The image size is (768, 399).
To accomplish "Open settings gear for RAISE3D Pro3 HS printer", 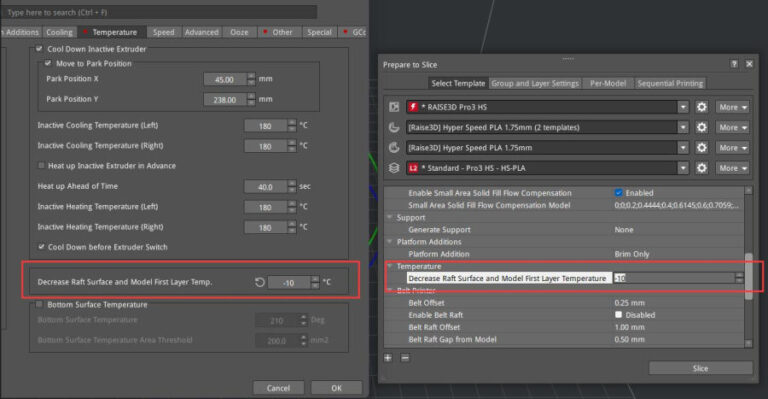I will click(701, 107).
